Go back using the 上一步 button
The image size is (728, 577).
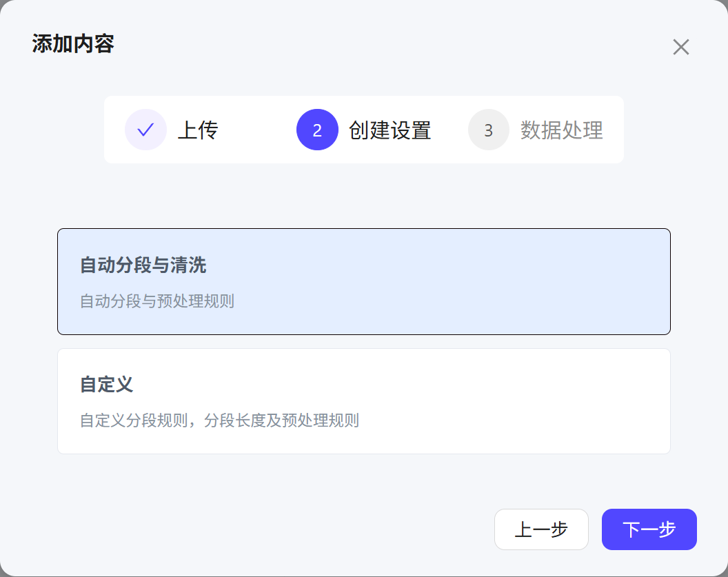tap(541, 529)
